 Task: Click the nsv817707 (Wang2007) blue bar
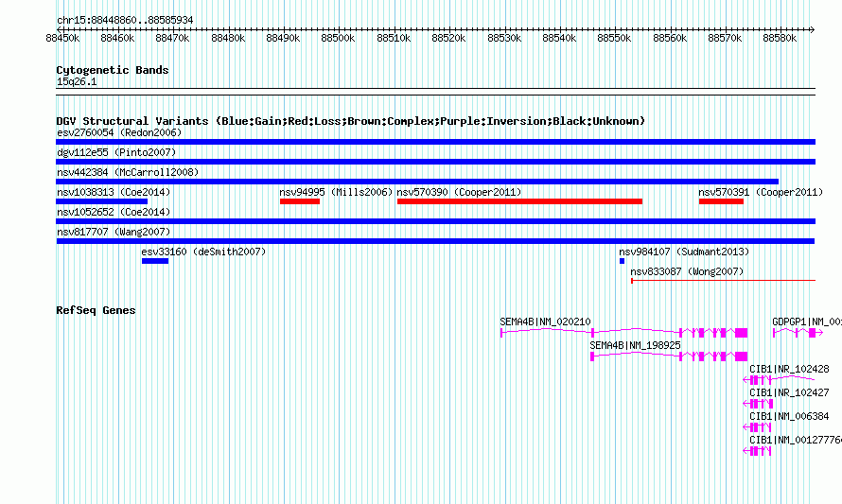[435, 241]
